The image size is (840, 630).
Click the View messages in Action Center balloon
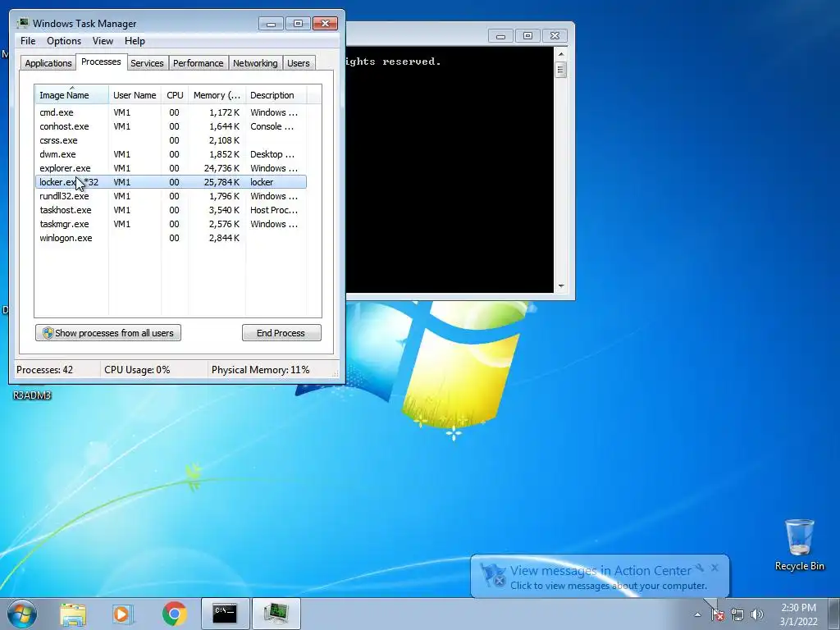pos(600,577)
